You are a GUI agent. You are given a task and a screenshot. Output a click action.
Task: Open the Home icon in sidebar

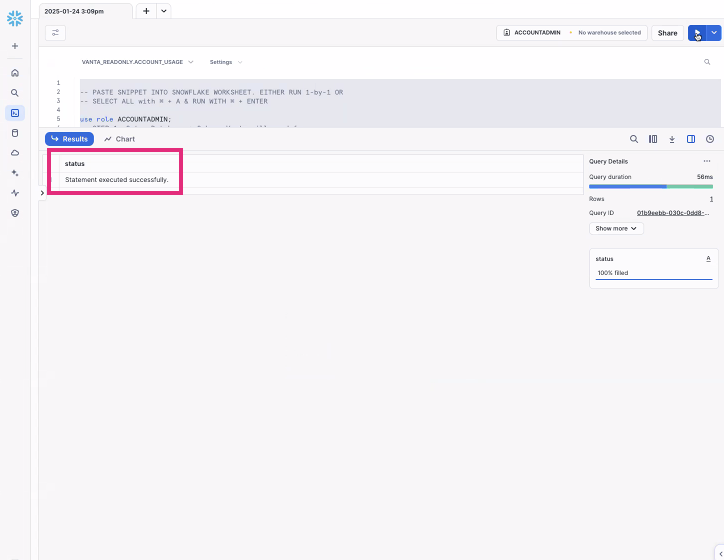pyautogui.click(x=15, y=73)
